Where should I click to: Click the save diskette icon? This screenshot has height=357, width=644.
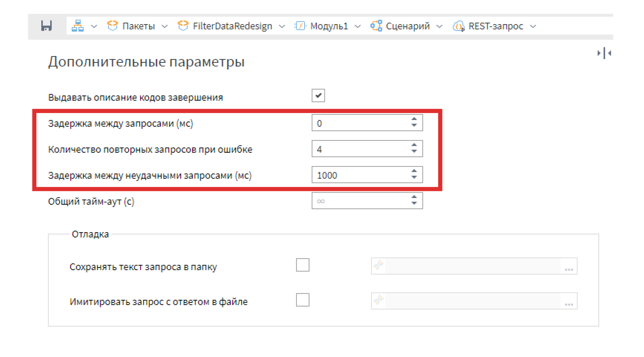coord(46,26)
